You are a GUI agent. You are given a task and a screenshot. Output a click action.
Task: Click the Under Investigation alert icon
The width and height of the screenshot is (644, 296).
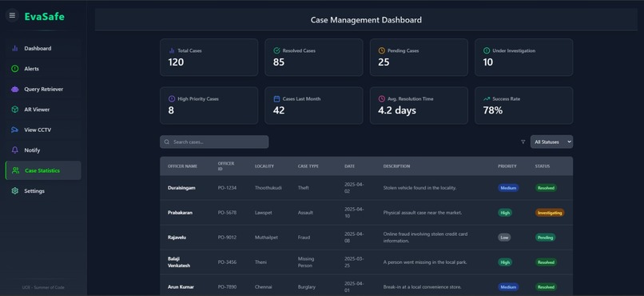(487, 50)
